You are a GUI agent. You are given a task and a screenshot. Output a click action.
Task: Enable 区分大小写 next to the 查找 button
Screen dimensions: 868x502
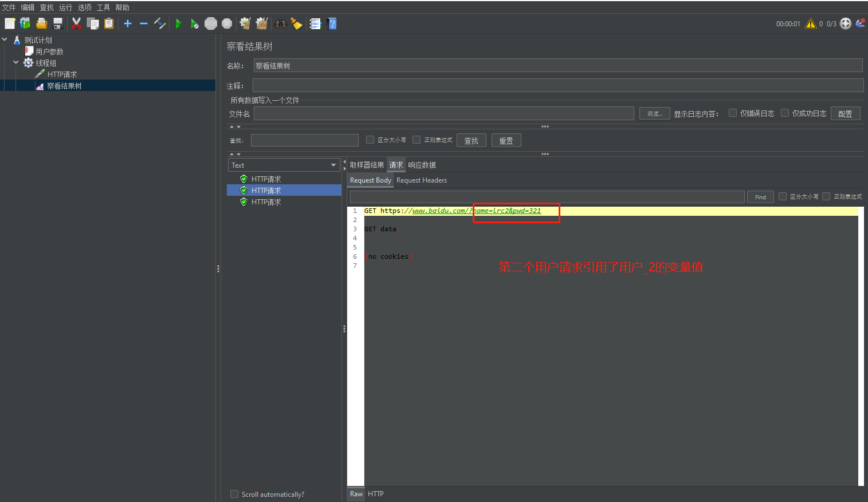tap(370, 140)
